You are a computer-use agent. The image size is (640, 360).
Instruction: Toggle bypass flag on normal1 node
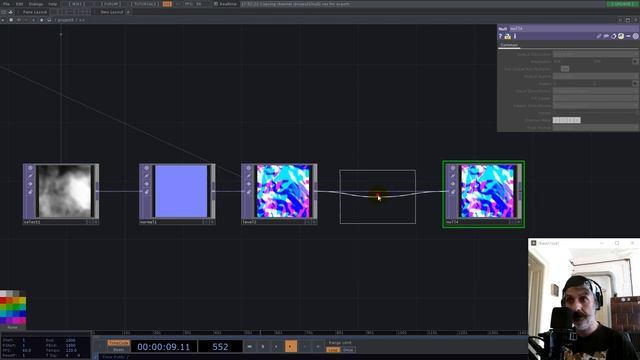pyautogui.click(x=147, y=184)
